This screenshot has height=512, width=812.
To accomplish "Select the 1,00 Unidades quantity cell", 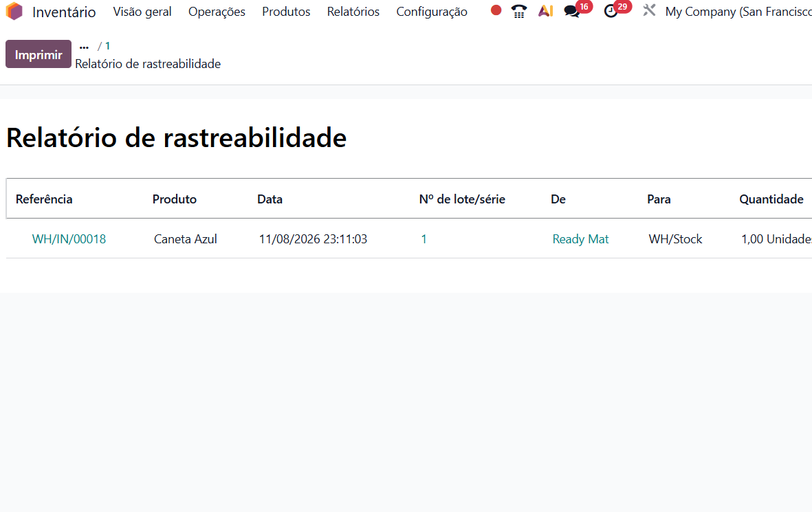I will [776, 239].
